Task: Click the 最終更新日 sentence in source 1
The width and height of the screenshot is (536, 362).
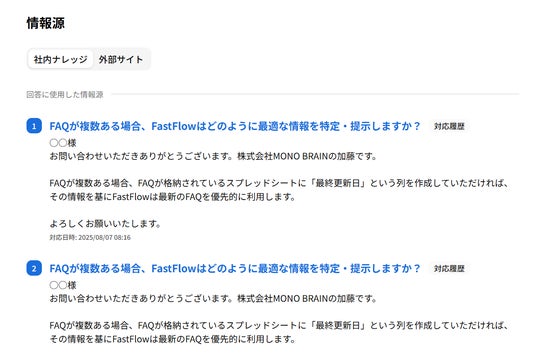Action: coord(279,183)
